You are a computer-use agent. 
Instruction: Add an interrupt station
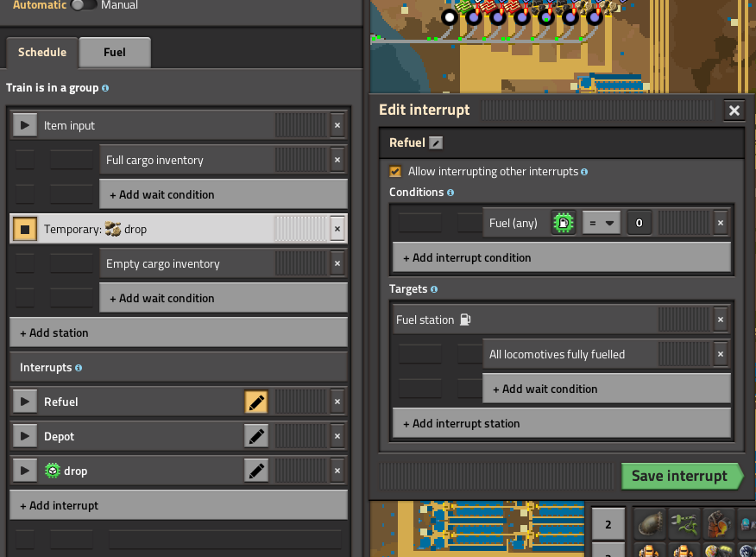click(x=562, y=423)
